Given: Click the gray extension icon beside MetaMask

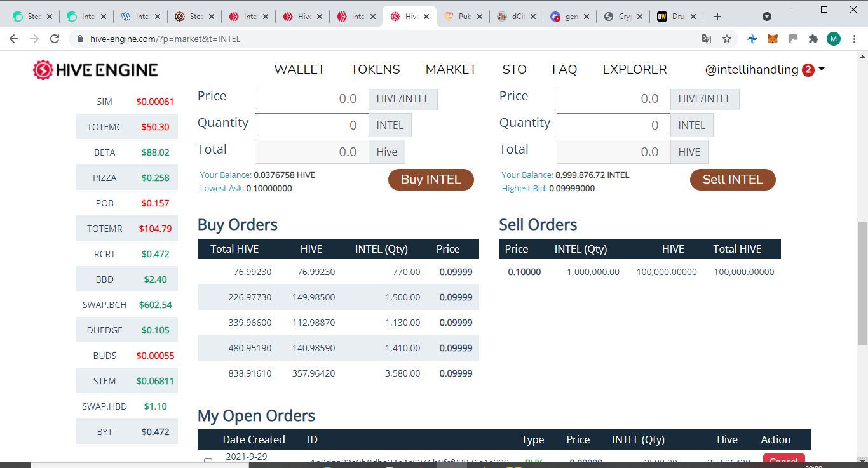Looking at the screenshot, I should click(793, 39).
